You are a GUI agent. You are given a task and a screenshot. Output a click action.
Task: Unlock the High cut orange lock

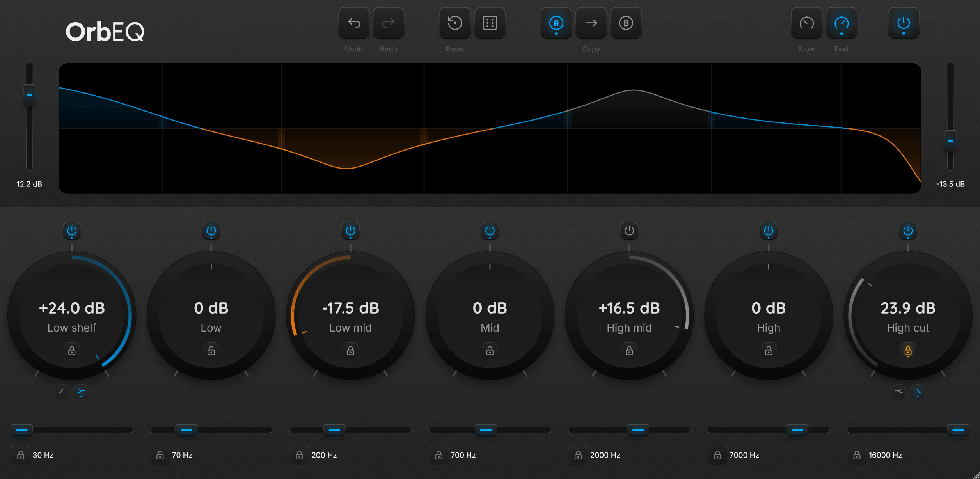point(908,351)
